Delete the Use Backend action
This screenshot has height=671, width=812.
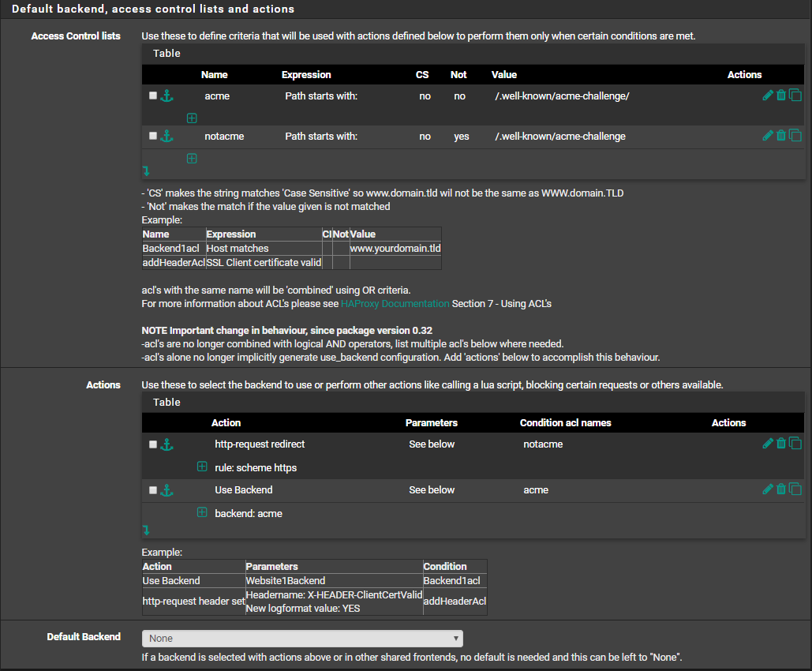click(781, 489)
